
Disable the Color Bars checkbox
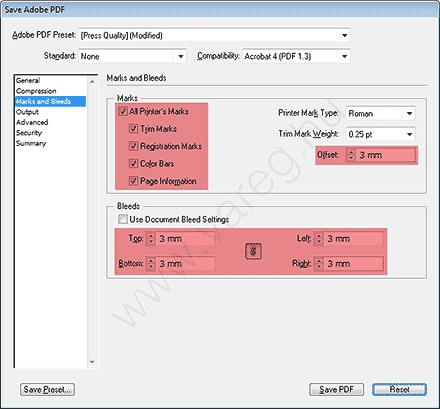[x=133, y=163]
